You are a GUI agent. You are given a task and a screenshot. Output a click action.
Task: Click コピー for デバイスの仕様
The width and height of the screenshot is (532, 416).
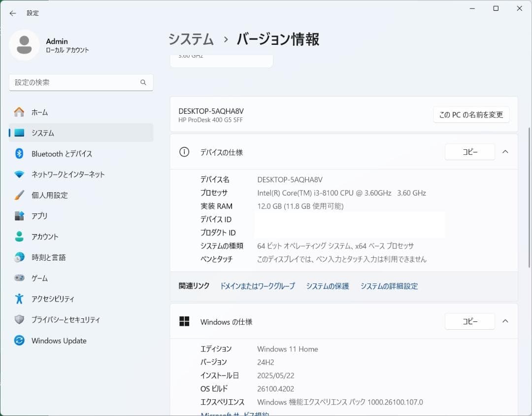click(469, 152)
